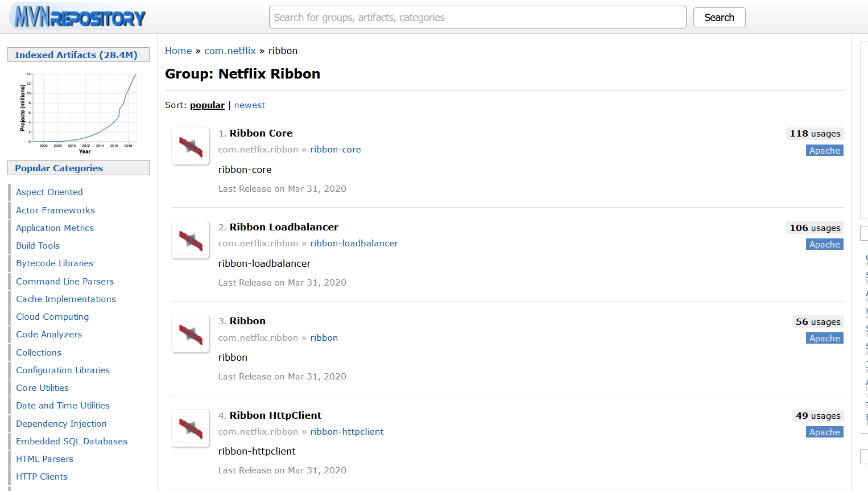868x491 pixels.
Task: Open the HTML Parsers category
Action: [44, 459]
